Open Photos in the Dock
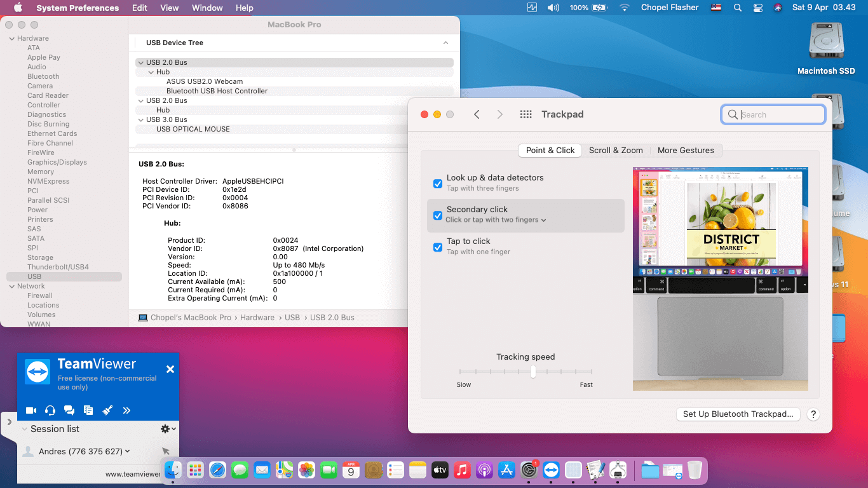Viewport: 868px width, 488px height. click(306, 470)
